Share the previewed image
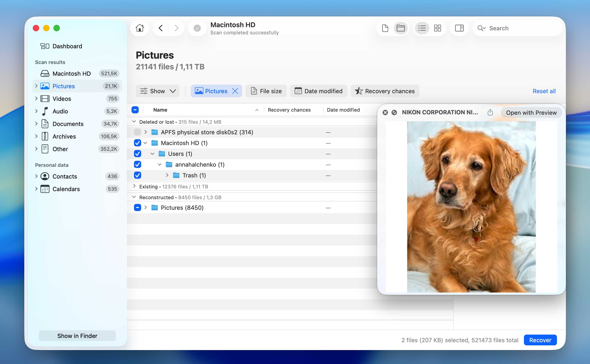Viewport: 590px width, 364px height. [490, 113]
